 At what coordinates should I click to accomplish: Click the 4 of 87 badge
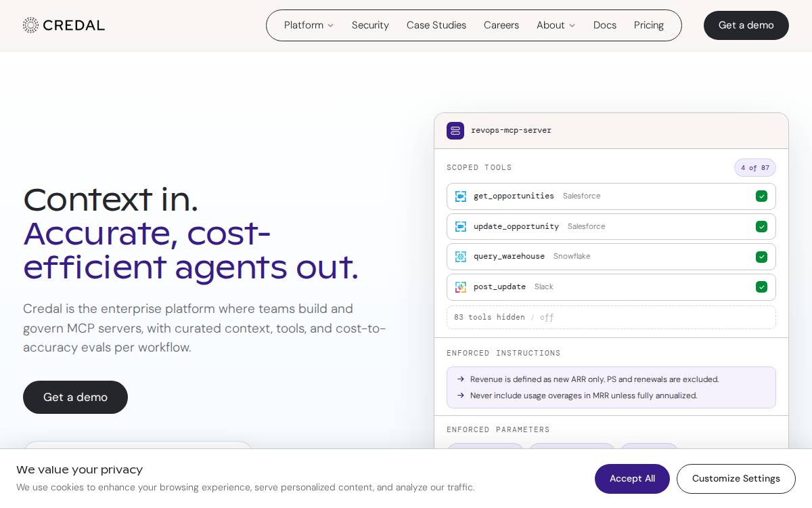point(755,168)
